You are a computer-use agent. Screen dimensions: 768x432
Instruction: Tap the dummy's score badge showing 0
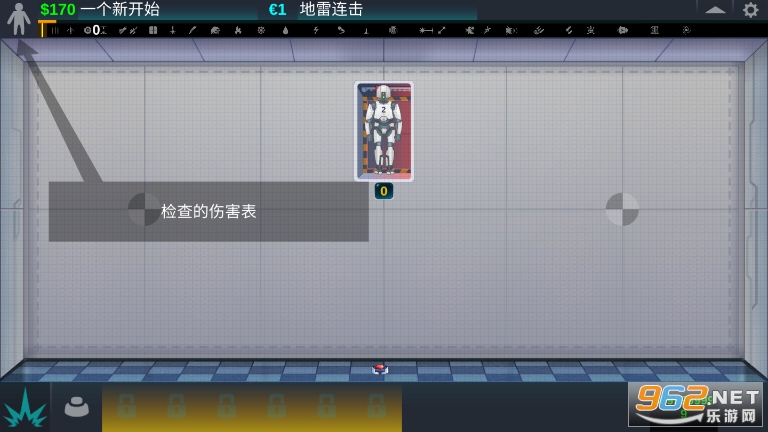click(384, 191)
